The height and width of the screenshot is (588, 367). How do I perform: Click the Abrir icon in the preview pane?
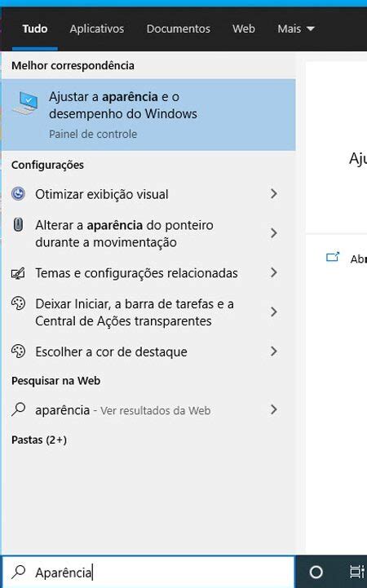(333, 257)
